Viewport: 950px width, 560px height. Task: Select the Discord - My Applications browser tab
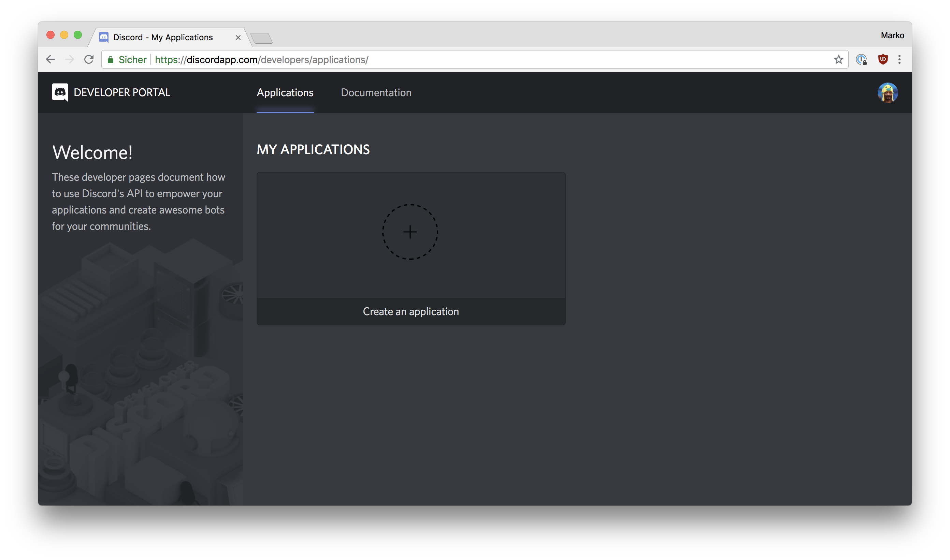(163, 38)
